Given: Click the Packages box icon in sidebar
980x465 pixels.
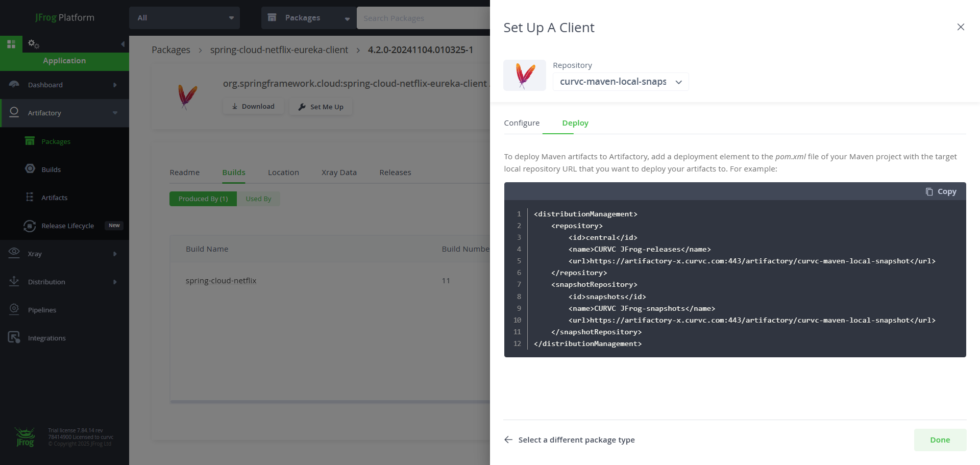Looking at the screenshot, I should pos(30,141).
